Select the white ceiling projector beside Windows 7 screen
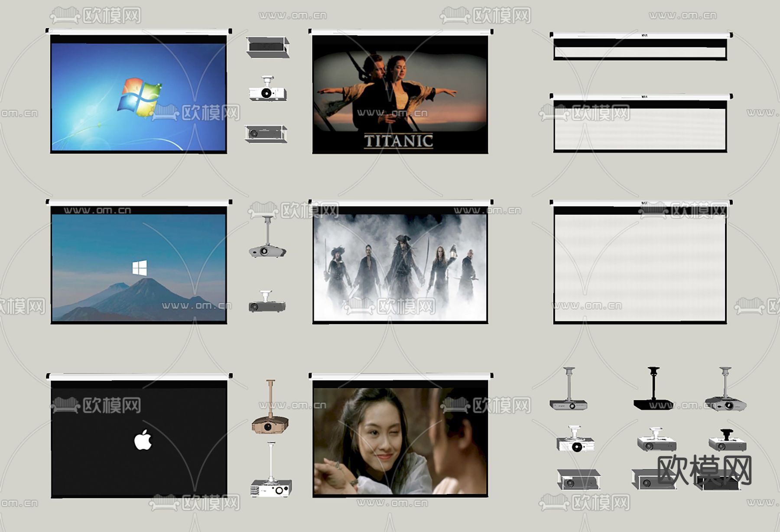 click(268, 89)
